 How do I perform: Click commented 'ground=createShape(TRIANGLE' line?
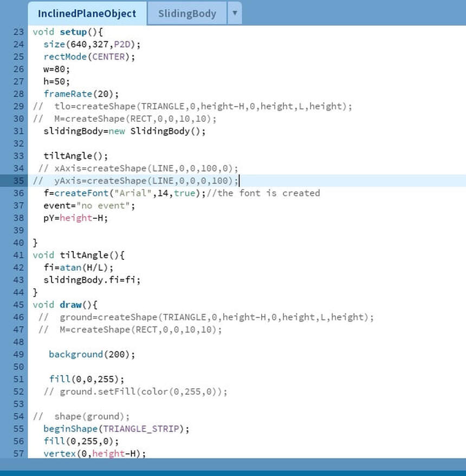tap(206, 317)
